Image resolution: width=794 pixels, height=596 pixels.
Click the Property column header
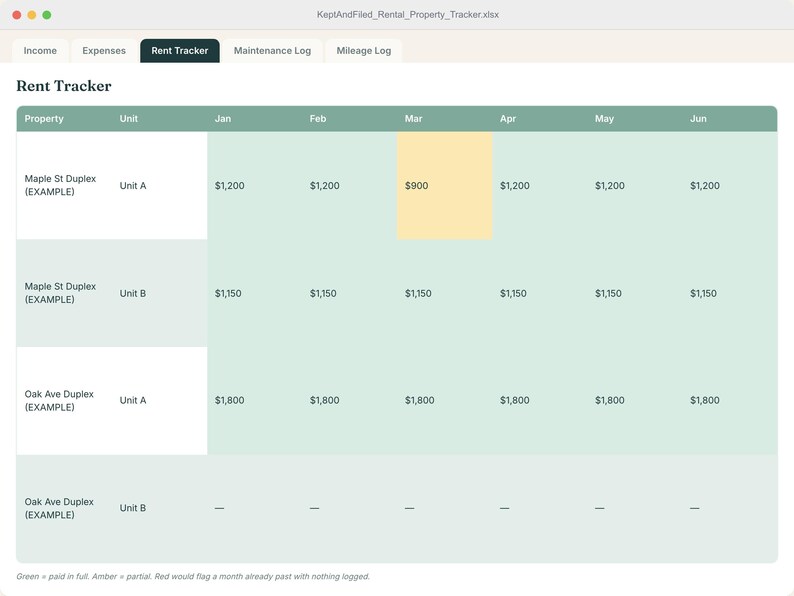(x=64, y=118)
